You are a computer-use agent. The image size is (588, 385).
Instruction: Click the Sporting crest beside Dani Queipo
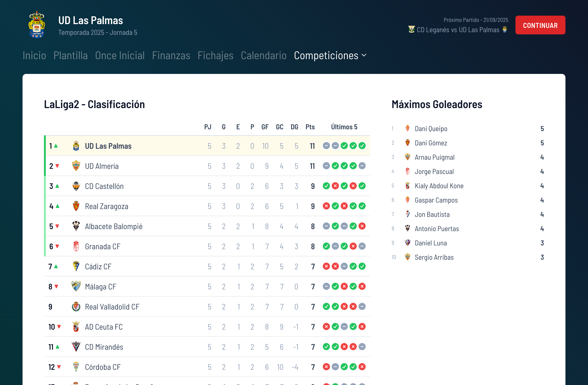pyautogui.click(x=407, y=128)
